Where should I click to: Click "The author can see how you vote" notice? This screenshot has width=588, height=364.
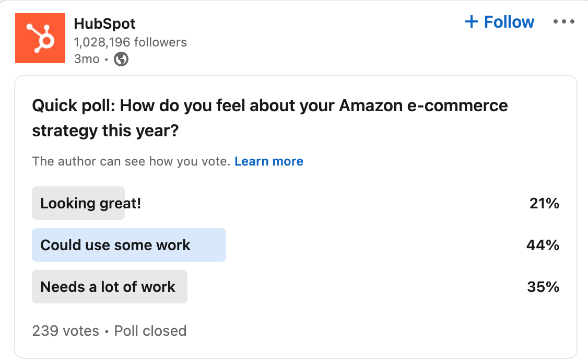point(131,161)
